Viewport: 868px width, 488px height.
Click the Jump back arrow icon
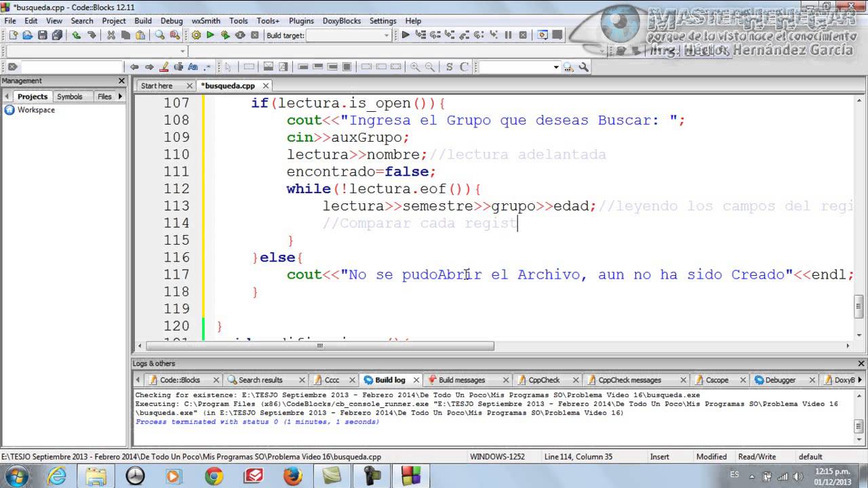[x=134, y=67]
